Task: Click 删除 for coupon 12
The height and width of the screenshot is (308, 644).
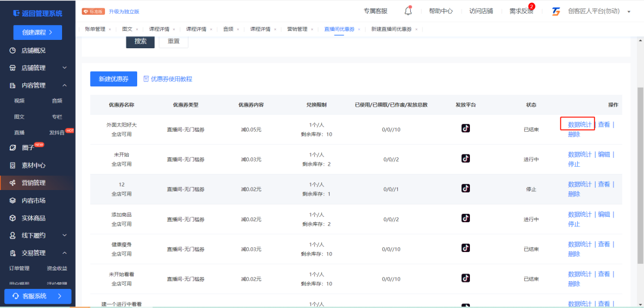Action: 574,194
